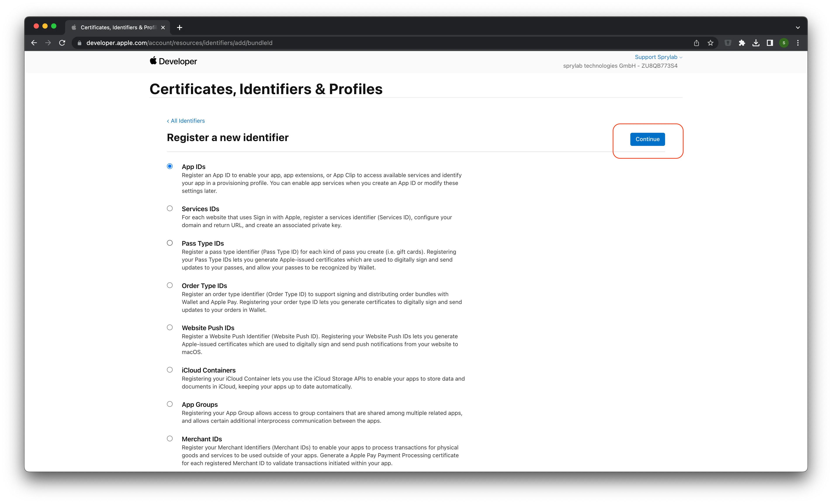Open the green profile avatar menu
Image resolution: width=832 pixels, height=504 pixels.
784,43
